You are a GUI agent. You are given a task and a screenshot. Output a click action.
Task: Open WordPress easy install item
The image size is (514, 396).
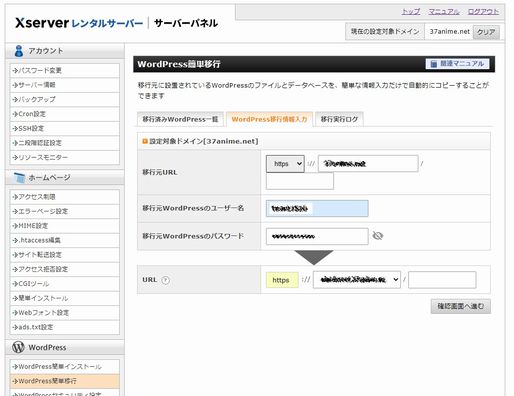tap(65, 367)
